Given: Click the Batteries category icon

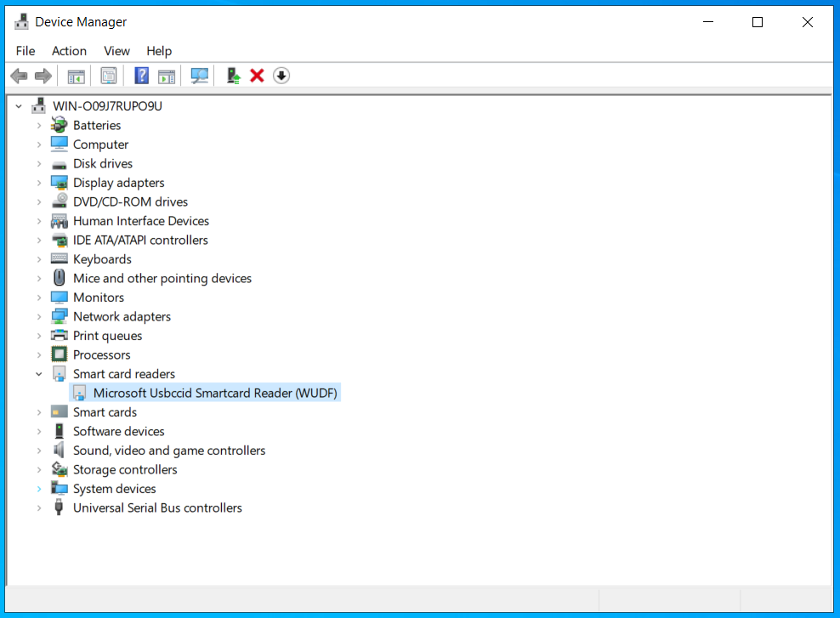Looking at the screenshot, I should coord(59,125).
